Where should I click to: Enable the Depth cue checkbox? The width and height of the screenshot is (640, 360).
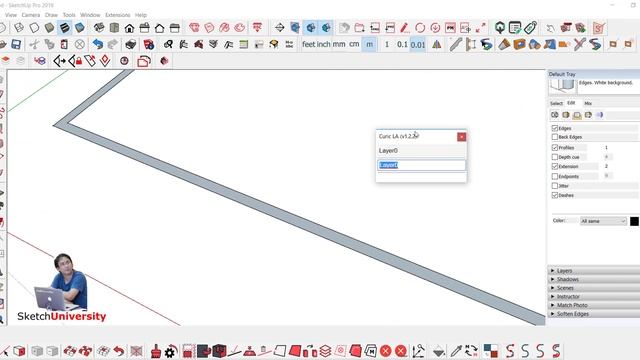click(x=554, y=157)
